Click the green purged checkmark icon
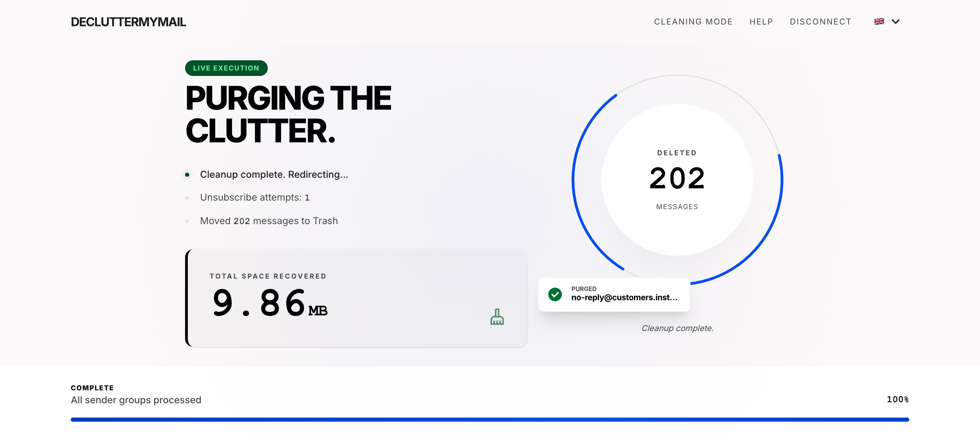Screen dimensions: 980x438 [x=555, y=294]
